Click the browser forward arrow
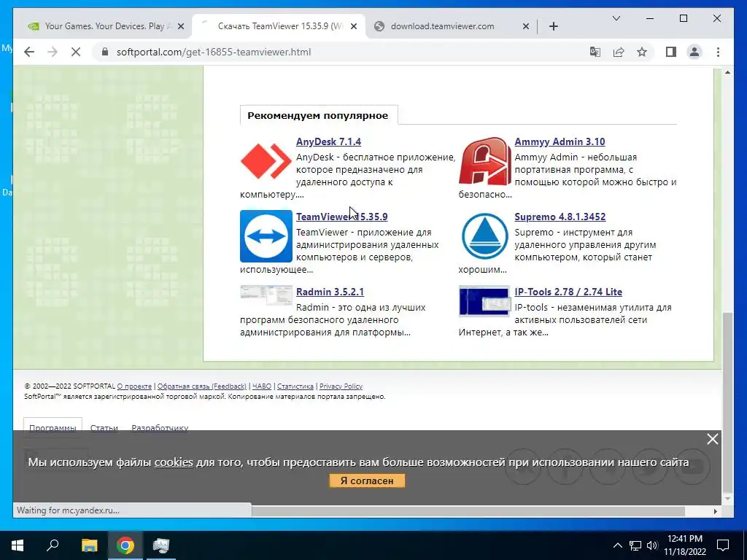 tap(53, 52)
